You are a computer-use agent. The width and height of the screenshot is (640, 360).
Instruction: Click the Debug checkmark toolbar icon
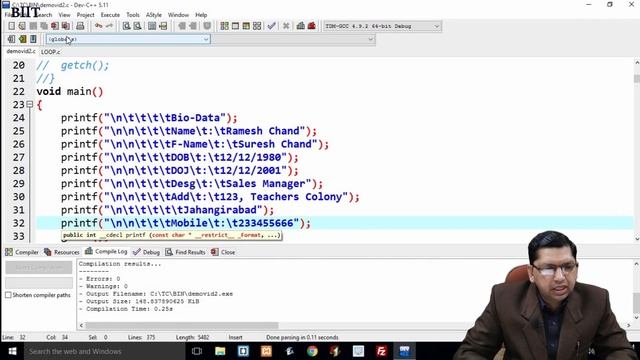[x=271, y=26]
